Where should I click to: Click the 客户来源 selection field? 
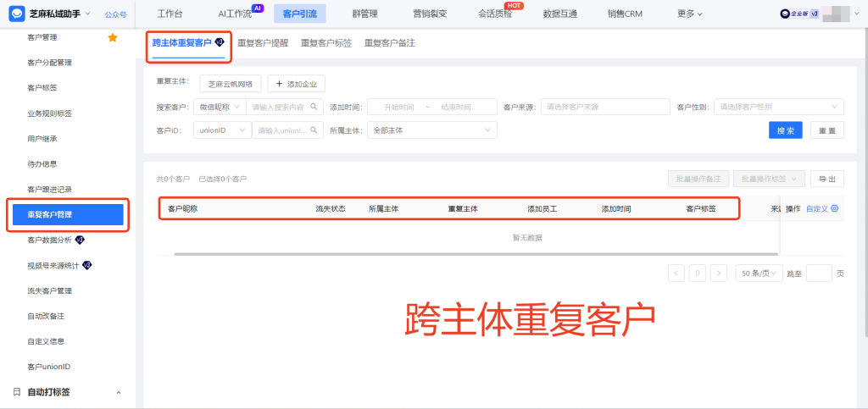click(x=605, y=107)
